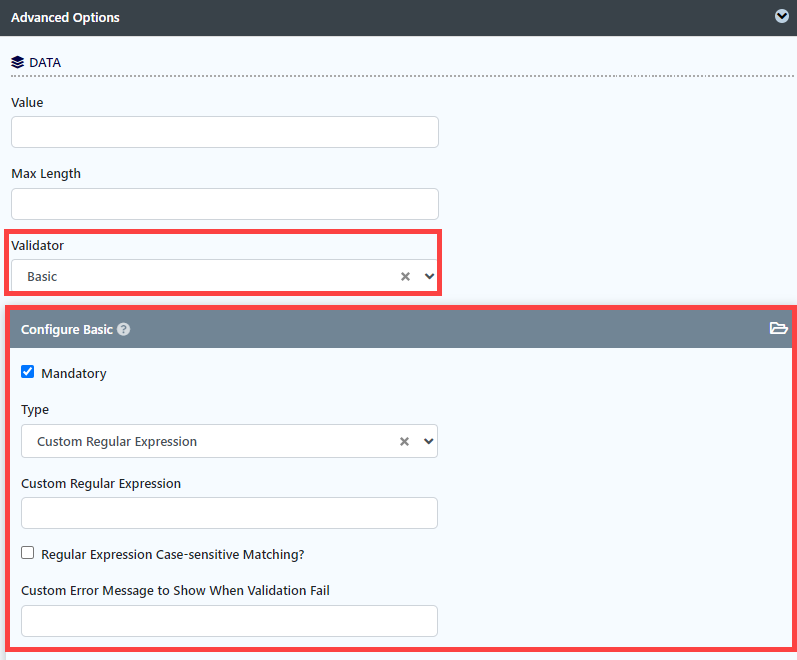Click the DATA section layers icon
This screenshot has height=660, width=797.
[x=17, y=62]
